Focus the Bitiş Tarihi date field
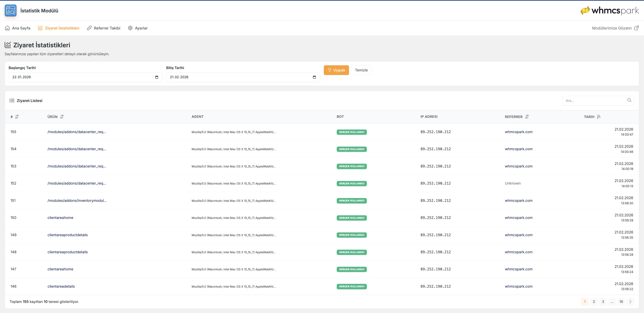Viewport: 644px width, 313px height. coord(243,77)
